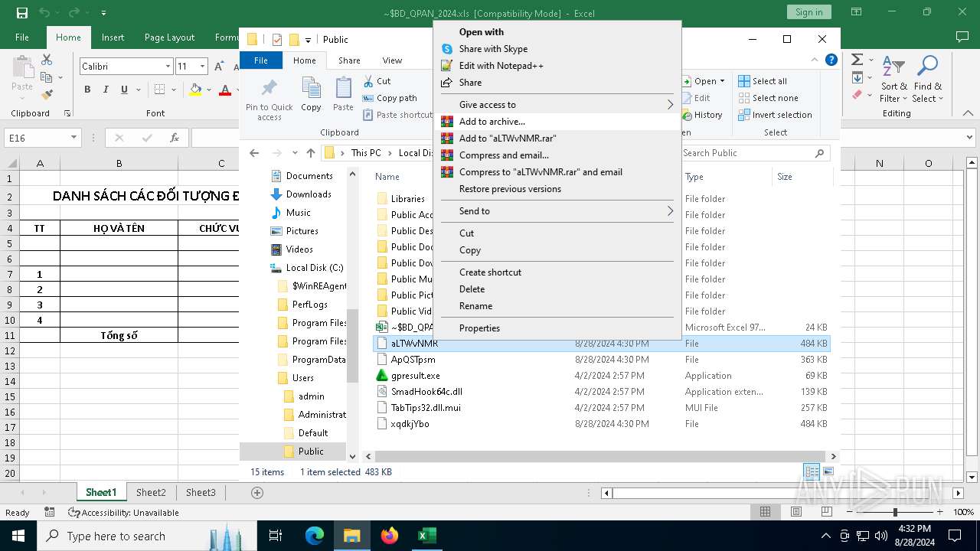Click the Explorer ribbon Cut button
Screen dimensions: 980x551
[377, 81]
